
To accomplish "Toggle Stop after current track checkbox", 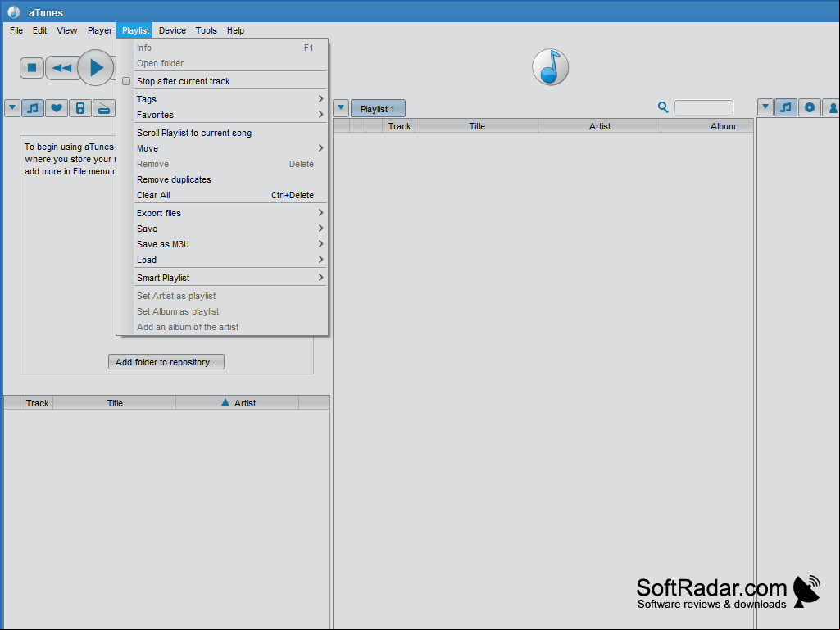I will pyautogui.click(x=126, y=81).
